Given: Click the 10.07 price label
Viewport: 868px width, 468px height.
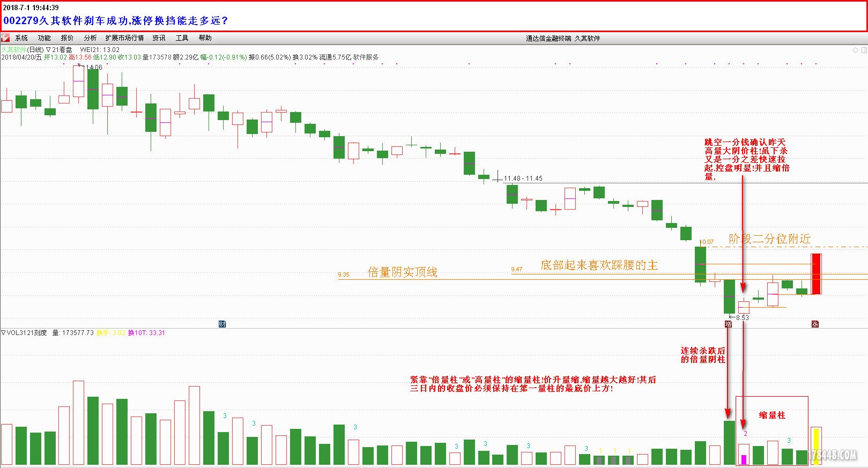Looking at the screenshot, I should [x=708, y=242].
